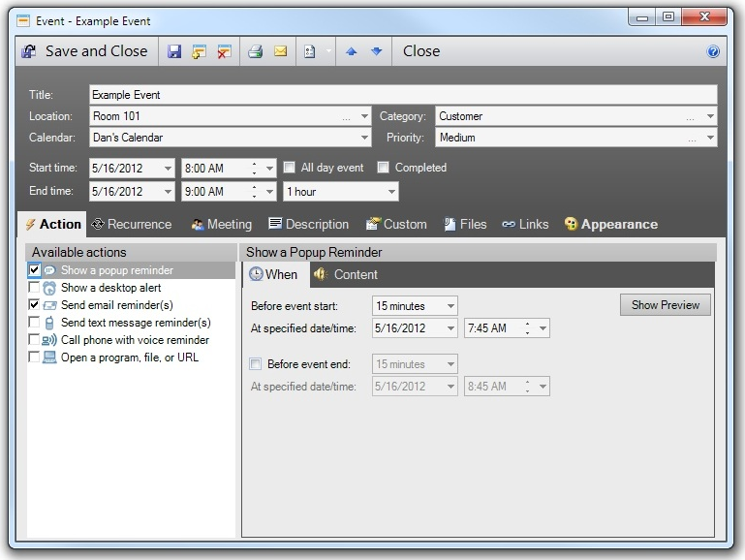Enable the Before event end checkbox

(x=256, y=364)
